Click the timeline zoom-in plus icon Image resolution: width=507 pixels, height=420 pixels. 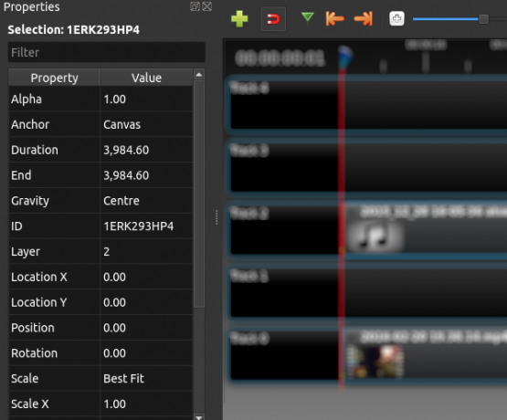396,19
